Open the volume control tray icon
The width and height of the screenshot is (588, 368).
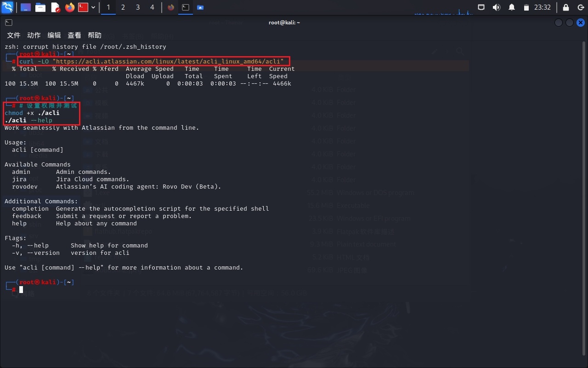(497, 7)
